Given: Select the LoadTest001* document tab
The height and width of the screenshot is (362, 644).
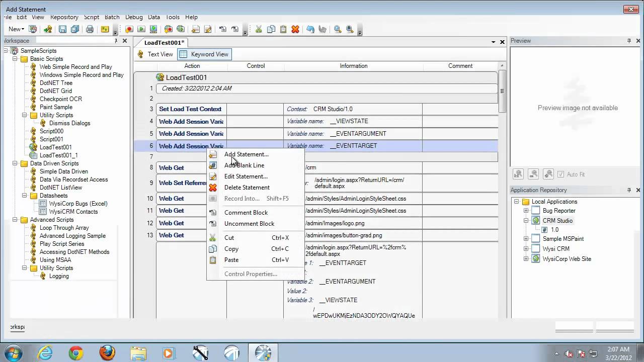Looking at the screenshot, I should tap(164, 43).
